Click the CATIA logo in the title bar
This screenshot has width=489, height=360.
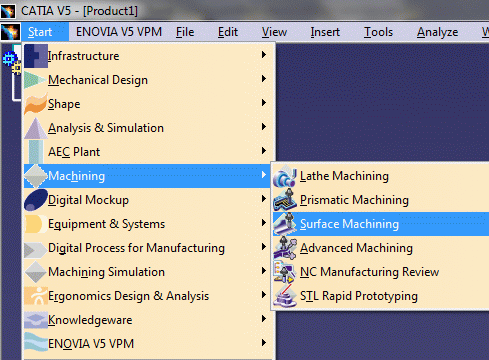click(x=8, y=11)
